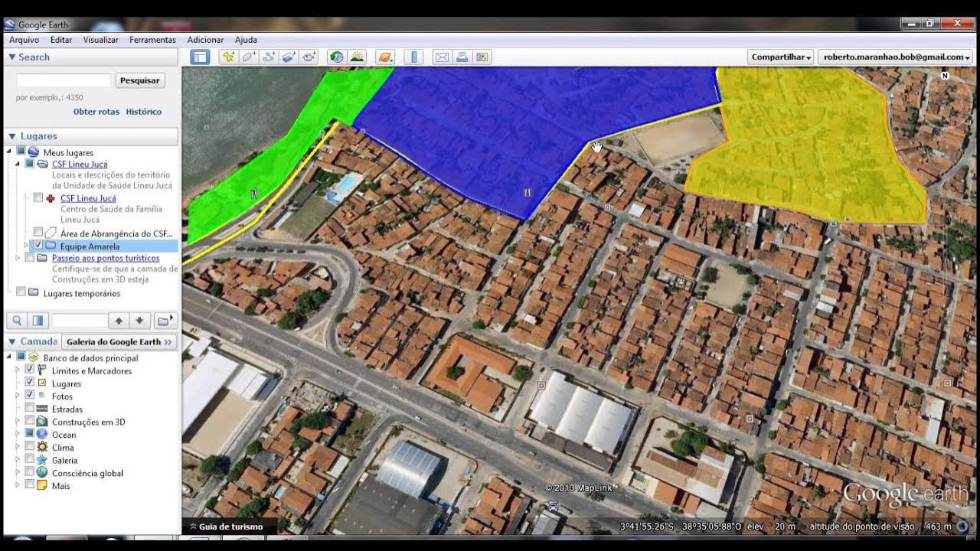Uncheck the Equipe Amarela checkbox
This screenshot has height=551, width=980.
pos(38,246)
